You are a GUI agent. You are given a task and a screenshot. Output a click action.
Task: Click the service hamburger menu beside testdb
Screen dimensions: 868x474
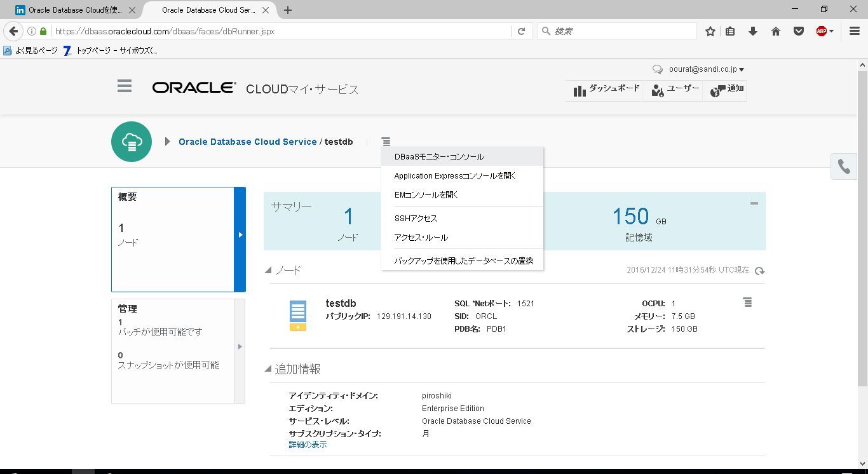[x=386, y=142]
